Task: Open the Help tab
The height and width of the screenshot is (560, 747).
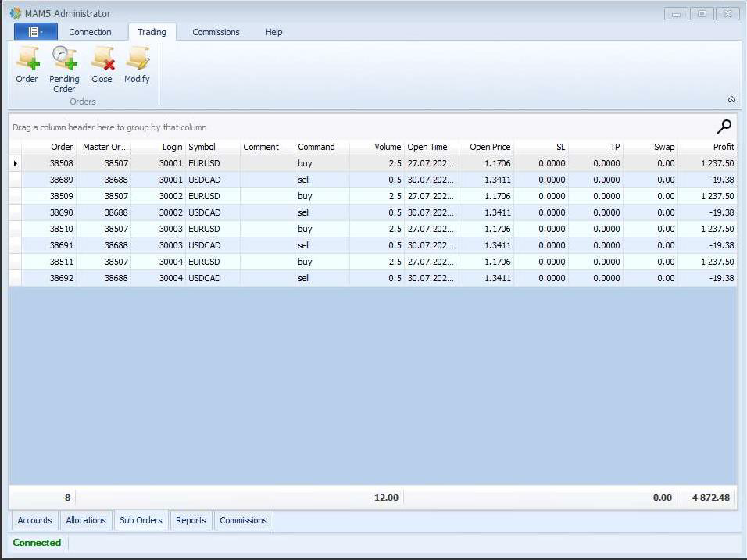Action: [x=273, y=32]
